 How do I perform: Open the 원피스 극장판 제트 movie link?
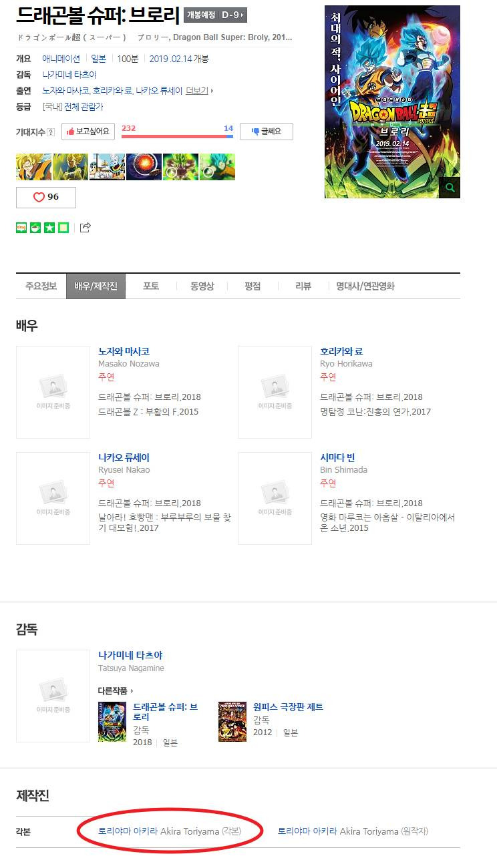(288, 706)
